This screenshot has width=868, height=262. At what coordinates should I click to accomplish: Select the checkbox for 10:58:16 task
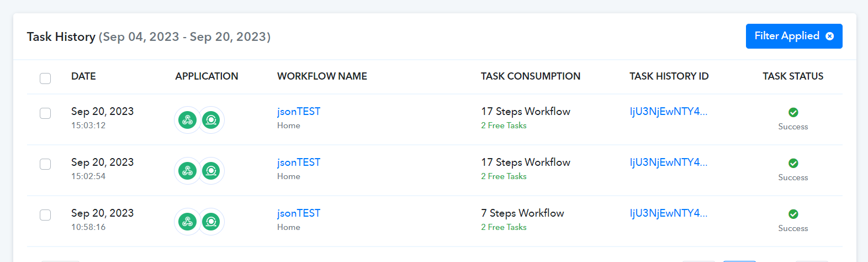[45, 215]
